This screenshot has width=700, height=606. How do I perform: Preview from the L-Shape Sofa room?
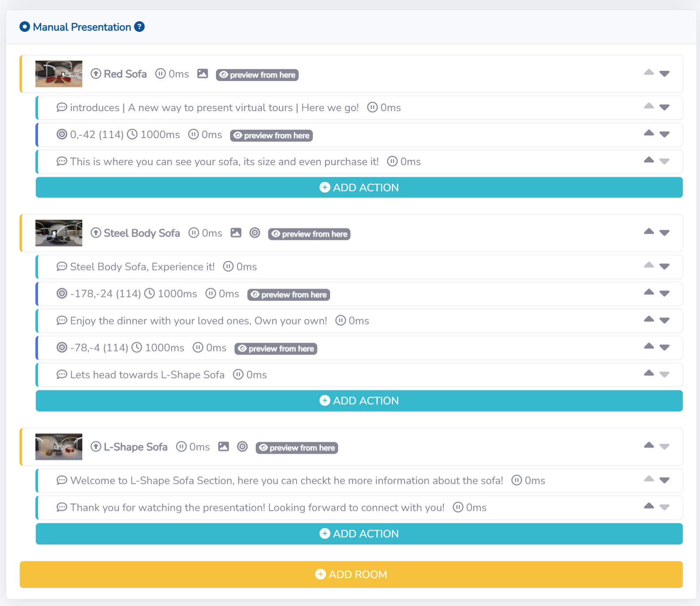tap(297, 448)
